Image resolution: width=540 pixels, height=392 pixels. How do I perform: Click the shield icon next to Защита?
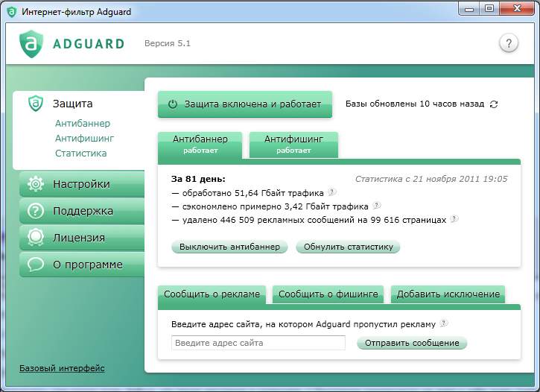[36, 104]
